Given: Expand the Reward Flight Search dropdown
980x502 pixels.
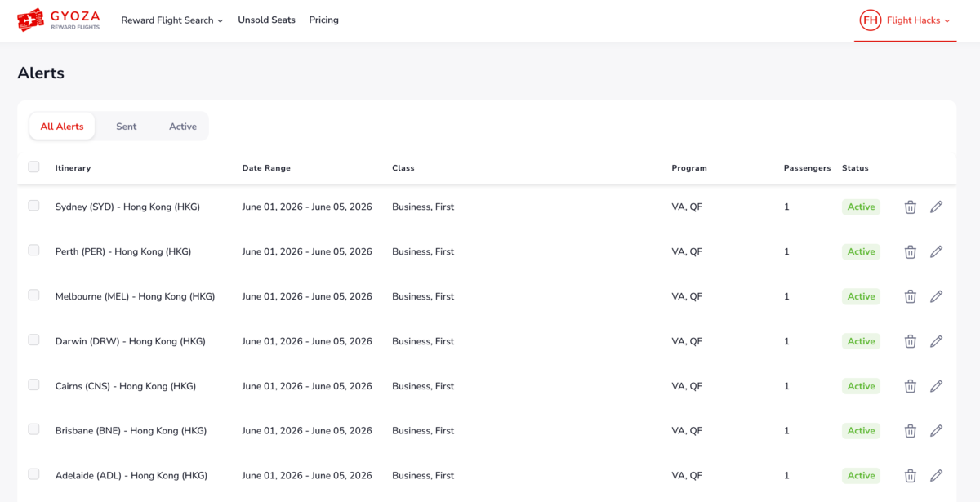Looking at the screenshot, I should click(171, 20).
